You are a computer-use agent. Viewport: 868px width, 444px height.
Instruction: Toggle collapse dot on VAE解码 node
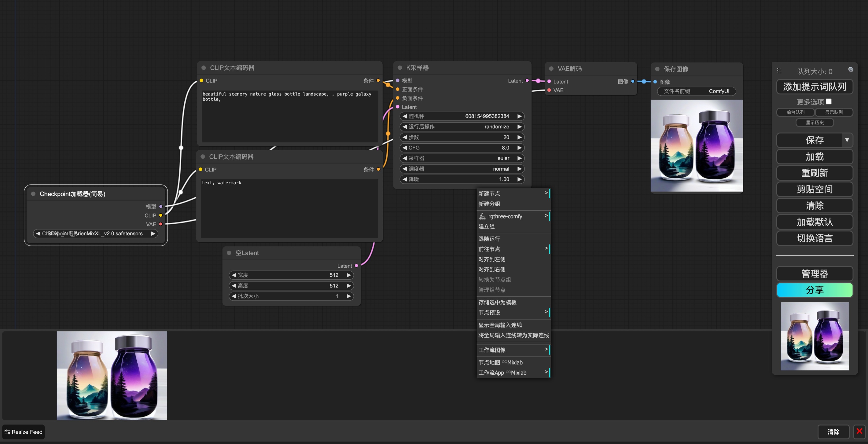click(551, 69)
